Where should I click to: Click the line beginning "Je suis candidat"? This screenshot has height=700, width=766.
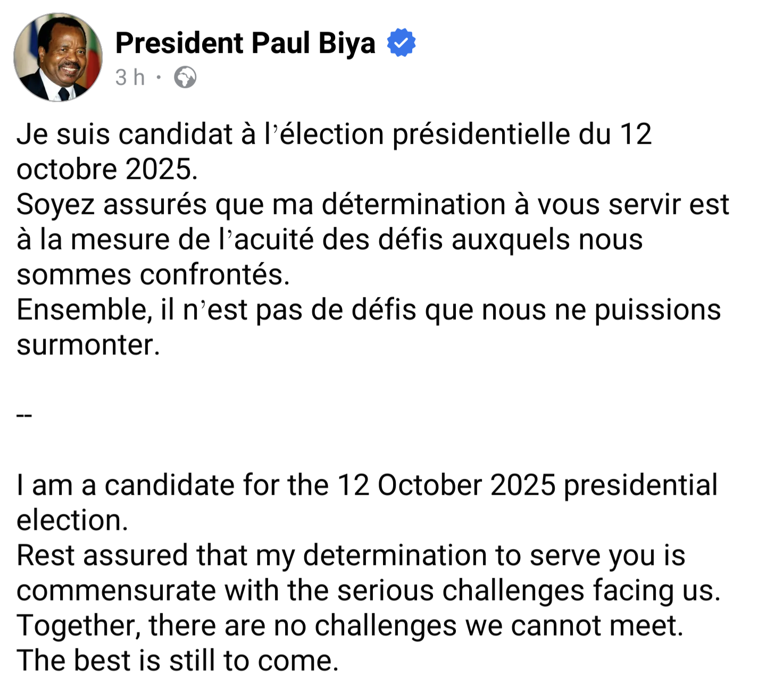tap(334, 134)
